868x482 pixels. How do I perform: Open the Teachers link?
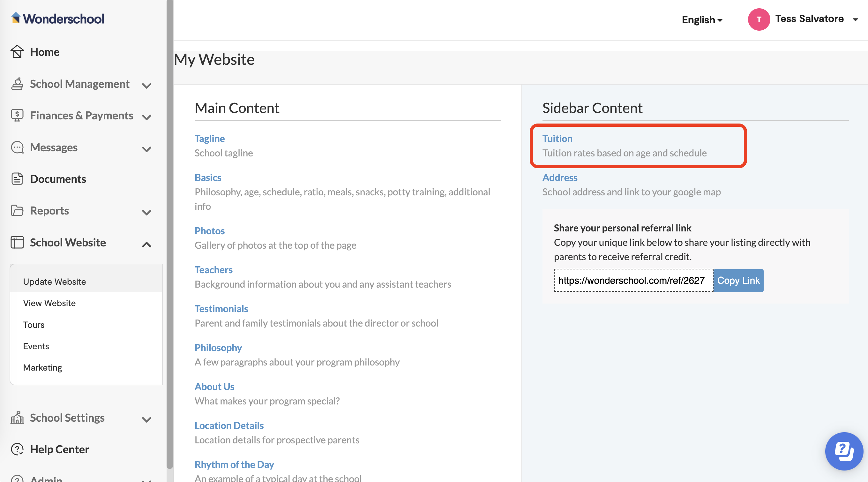click(x=213, y=270)
